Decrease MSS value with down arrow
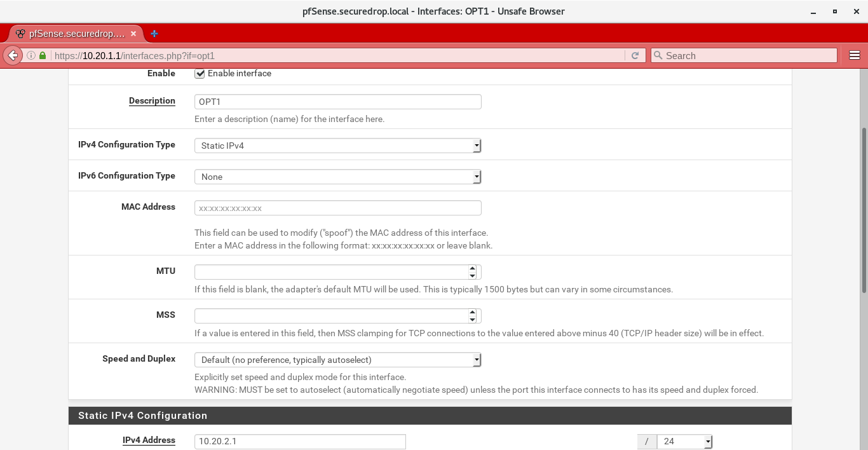 point(472,320)
